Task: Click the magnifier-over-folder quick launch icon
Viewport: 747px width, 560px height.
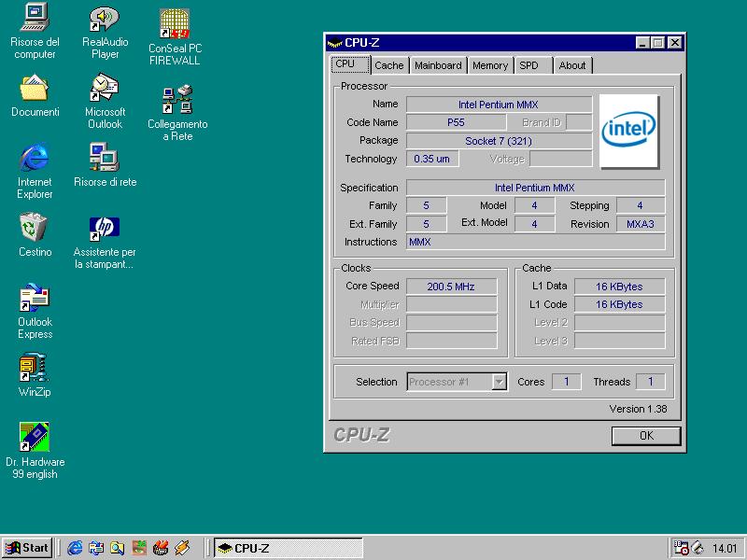Action: (118, 548)
